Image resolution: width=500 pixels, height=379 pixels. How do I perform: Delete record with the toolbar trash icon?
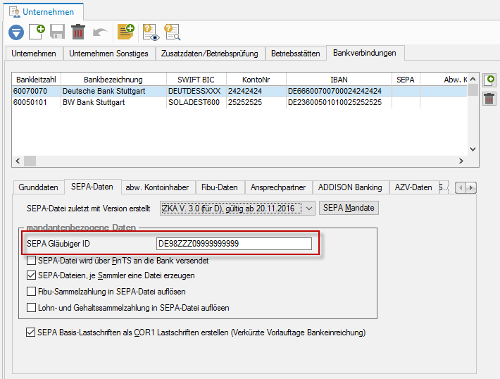pos(78,32)
